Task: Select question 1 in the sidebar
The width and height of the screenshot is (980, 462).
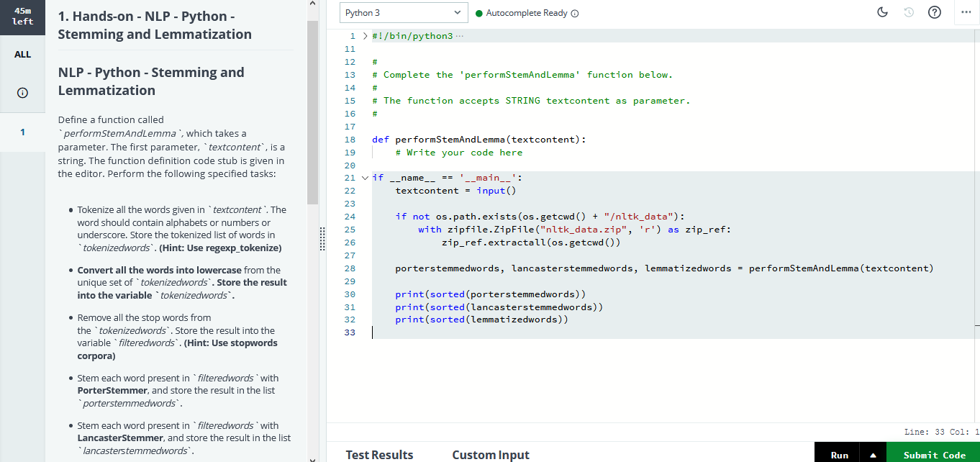Action: [22, 132]
